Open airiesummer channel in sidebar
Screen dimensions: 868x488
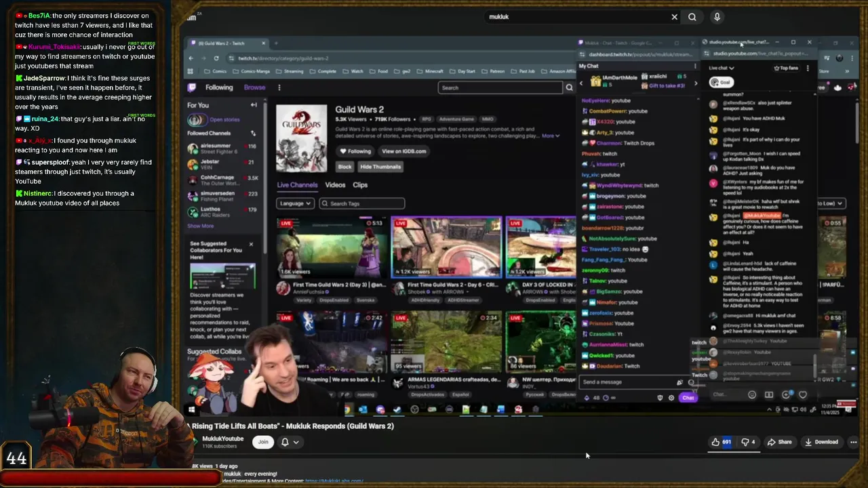coord(223,148)
